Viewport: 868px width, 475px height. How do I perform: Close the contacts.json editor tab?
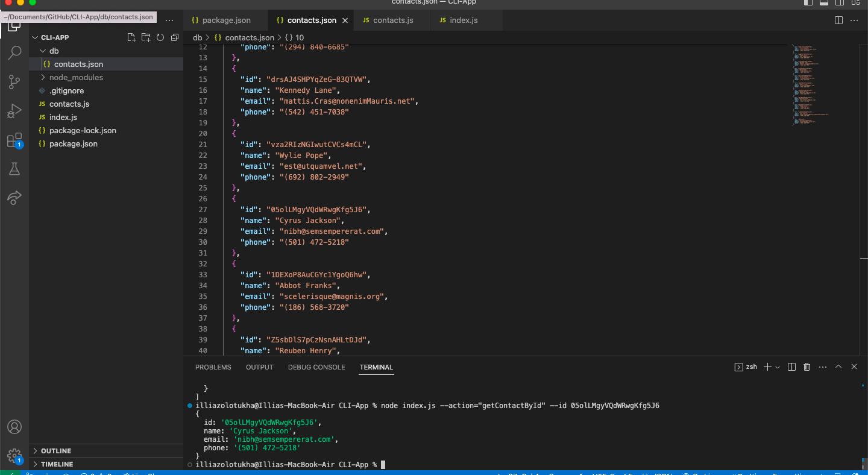[345, 20]
